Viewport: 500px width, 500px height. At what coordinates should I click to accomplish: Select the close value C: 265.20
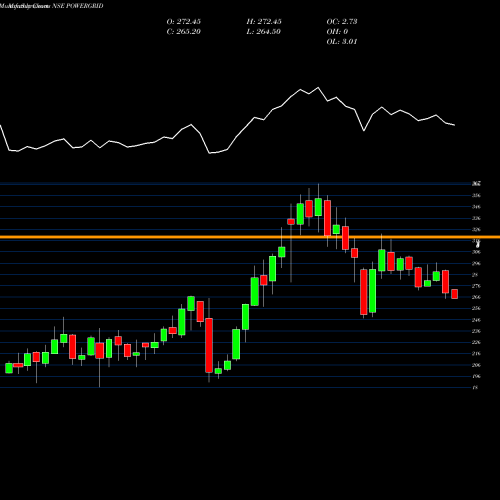click(184, 32)
